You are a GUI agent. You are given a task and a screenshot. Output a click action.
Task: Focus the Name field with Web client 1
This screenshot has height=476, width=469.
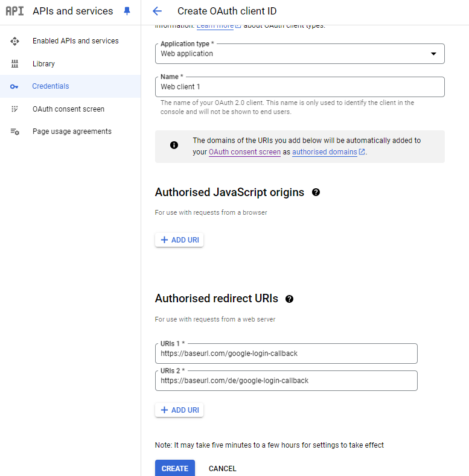pos(299,87)
